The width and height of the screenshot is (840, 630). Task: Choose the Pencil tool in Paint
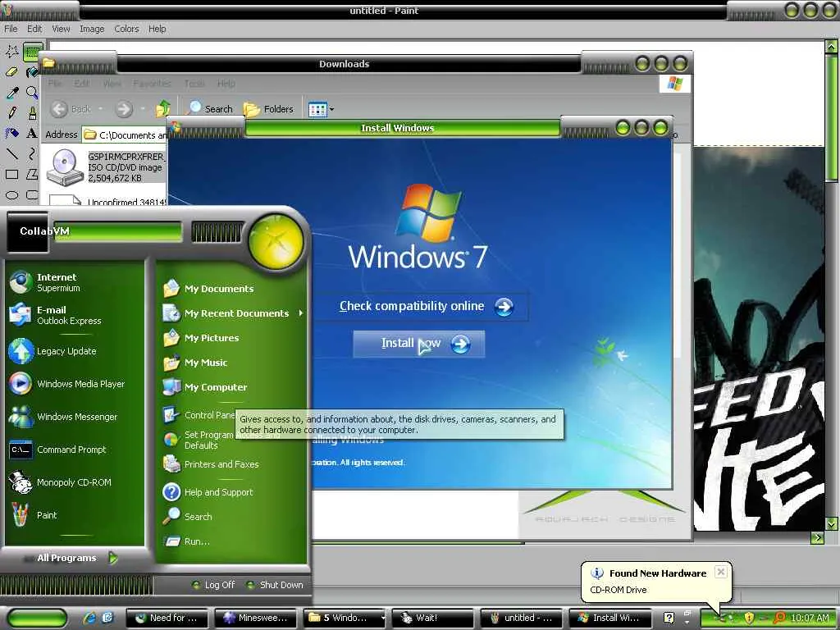click(11, 112)
